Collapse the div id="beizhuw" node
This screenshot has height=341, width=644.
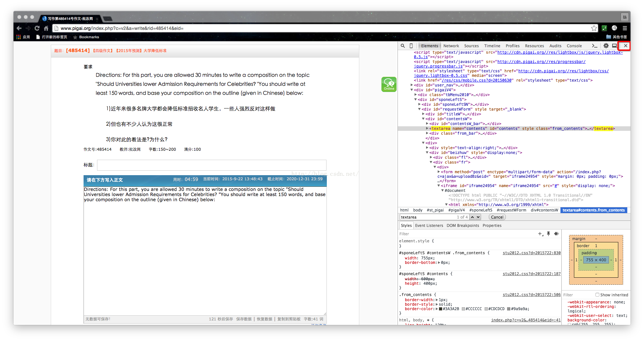(427, 153)
